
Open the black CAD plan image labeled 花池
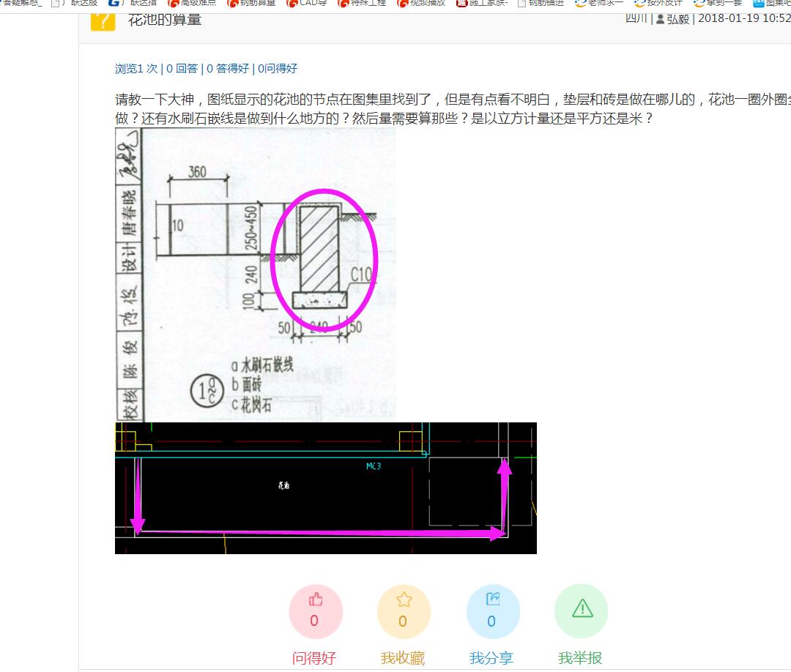pyautogui.click(x=326, y=488)
